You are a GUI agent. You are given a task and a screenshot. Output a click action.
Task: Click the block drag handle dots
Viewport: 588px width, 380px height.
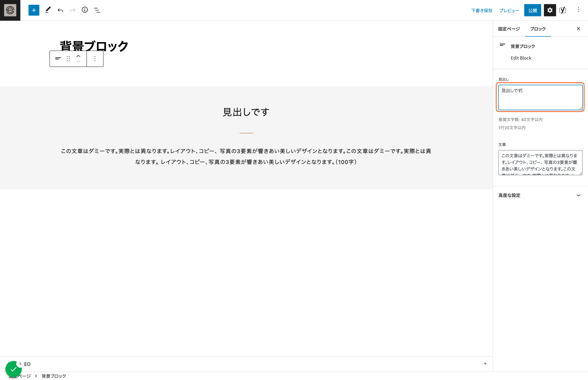point(68,59)
